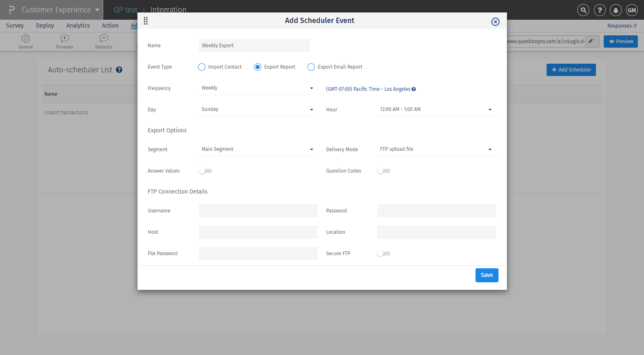Image resolution: width=644 pixels, height=355 pixels.
Task: Open the Analytics menu tab
Action: (x=78, y=25)
